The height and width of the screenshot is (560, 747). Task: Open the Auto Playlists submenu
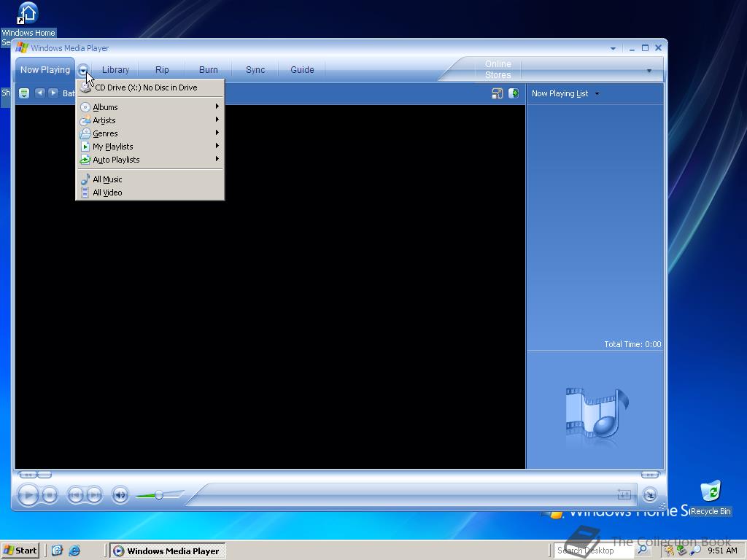click(x=150, y=160)
